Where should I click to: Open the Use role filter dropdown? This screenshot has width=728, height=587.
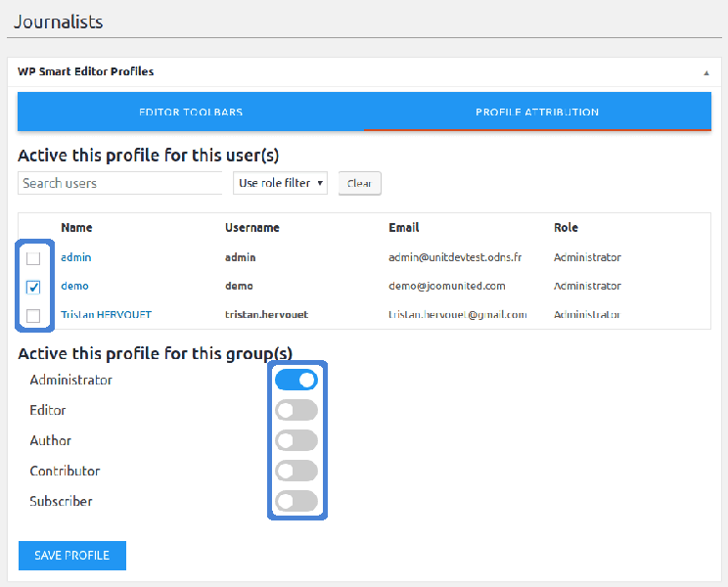tap(282, 183)
